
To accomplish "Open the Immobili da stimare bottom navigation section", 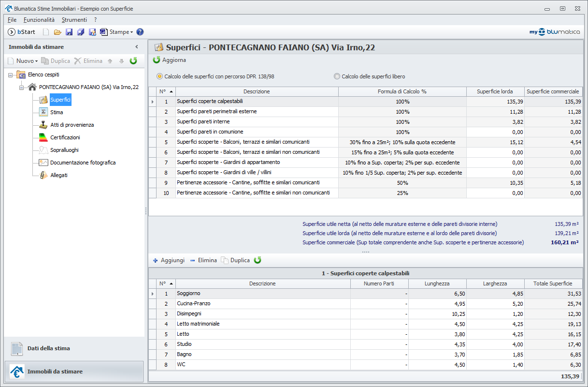I will (x=74, y=372).
